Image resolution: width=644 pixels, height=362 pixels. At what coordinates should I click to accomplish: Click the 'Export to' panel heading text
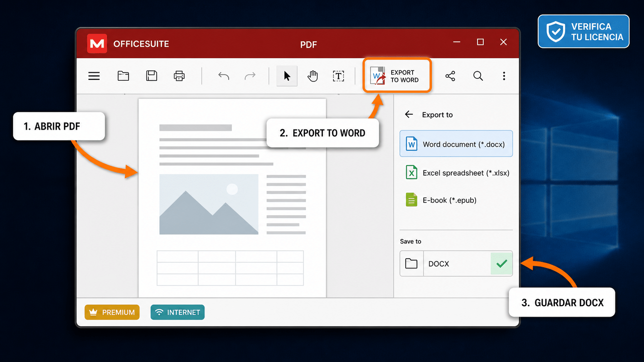click(437, 115)
